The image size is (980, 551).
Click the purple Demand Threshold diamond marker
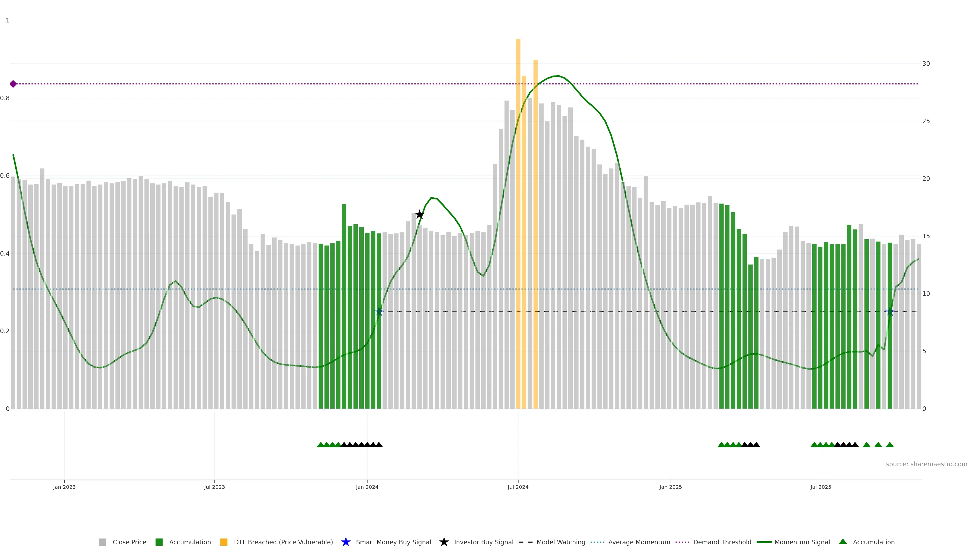click(x=13, y=84)
